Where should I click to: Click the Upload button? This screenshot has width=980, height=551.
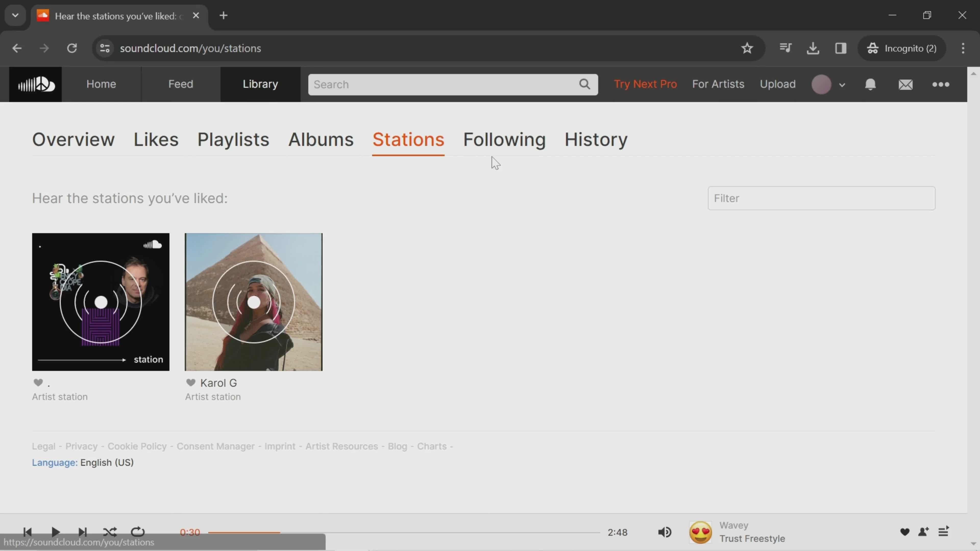(777, 83)
